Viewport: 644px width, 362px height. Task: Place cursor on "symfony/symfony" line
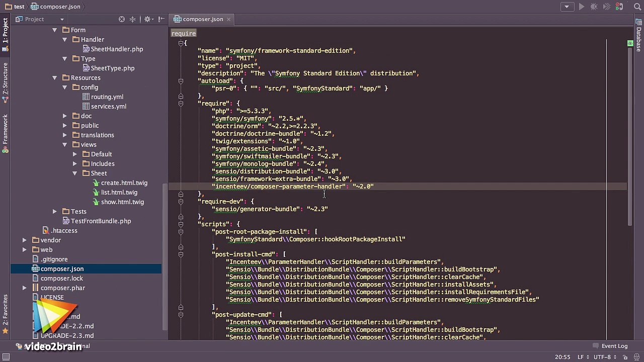(x=259, y=119)
